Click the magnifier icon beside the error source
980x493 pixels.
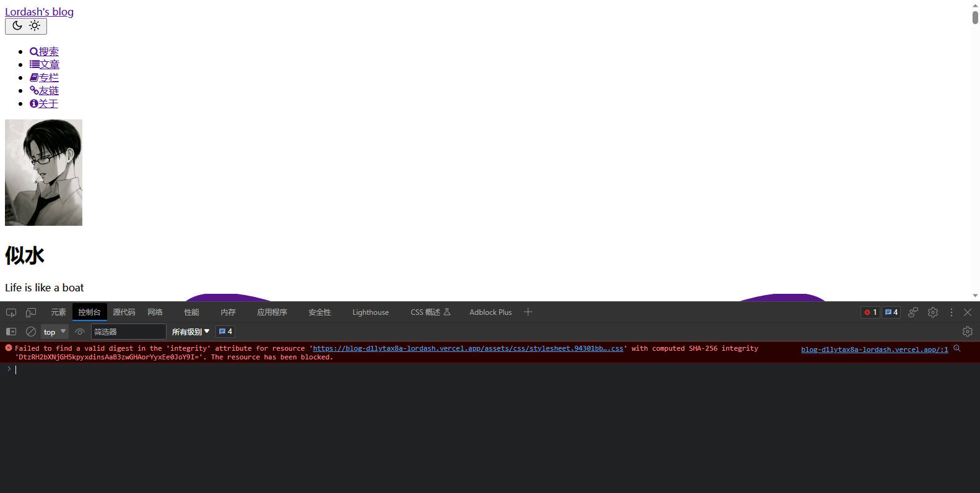click(x=957, y=349)
